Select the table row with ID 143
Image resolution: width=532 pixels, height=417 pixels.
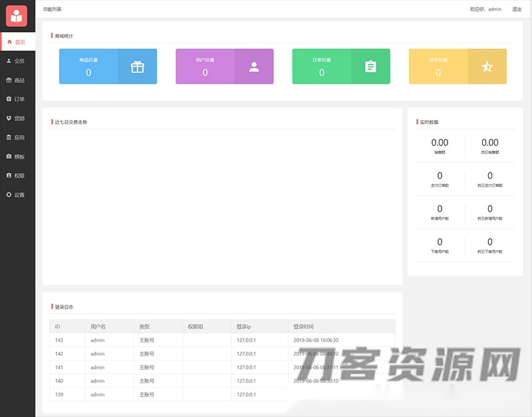166,340
